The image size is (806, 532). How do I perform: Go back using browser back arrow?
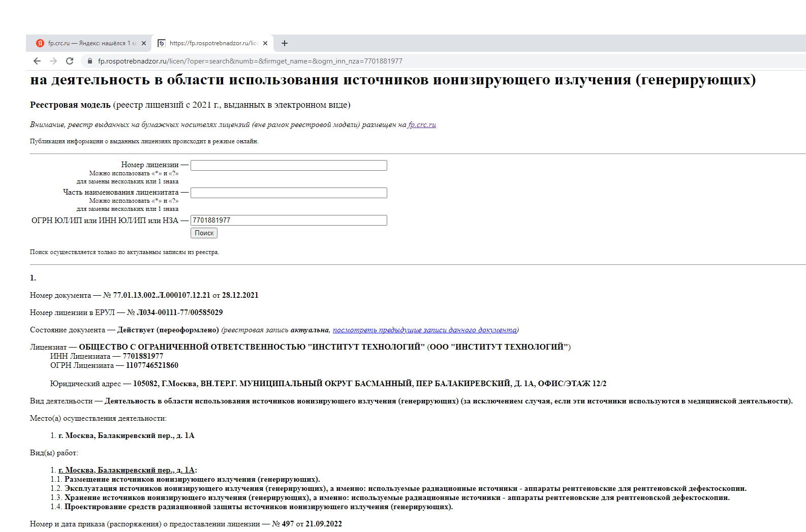37,61
